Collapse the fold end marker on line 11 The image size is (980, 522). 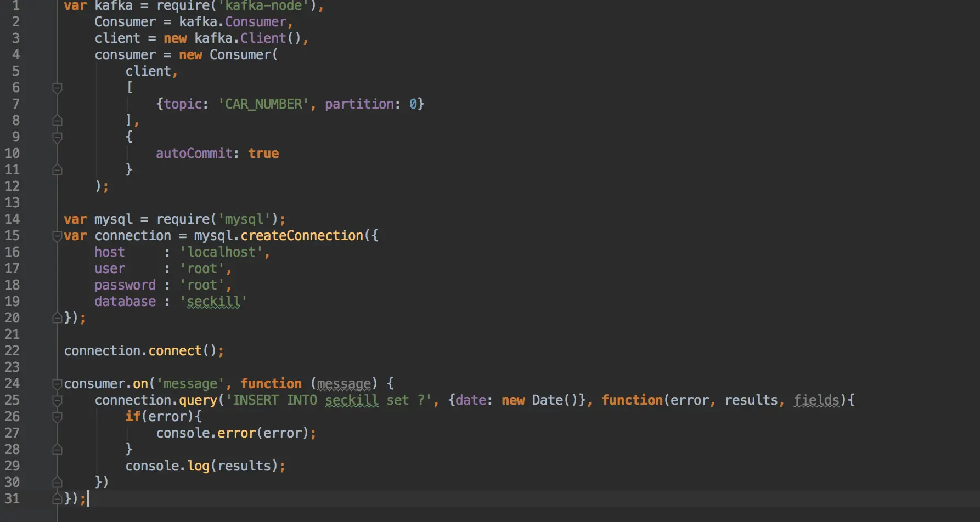(57, 170)
